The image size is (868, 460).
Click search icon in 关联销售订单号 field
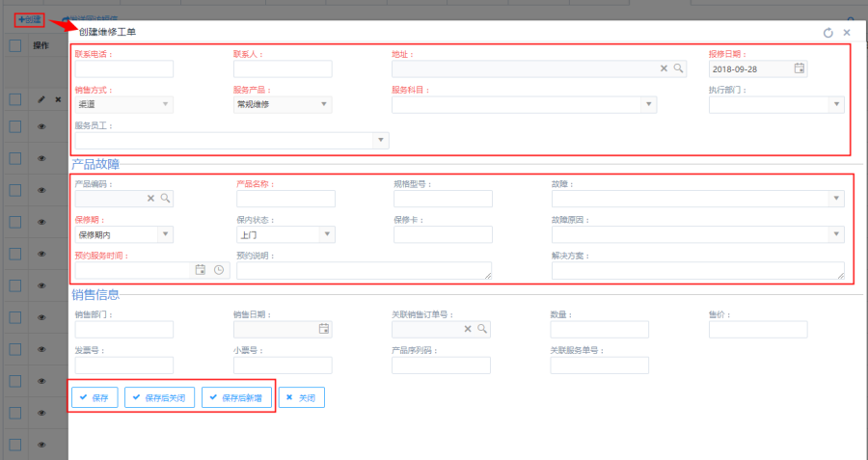coord(482,329)
